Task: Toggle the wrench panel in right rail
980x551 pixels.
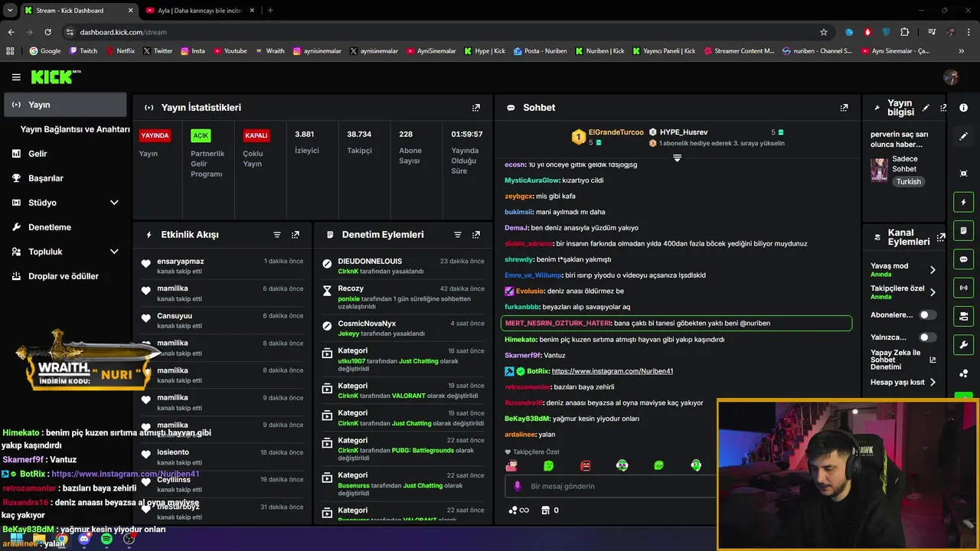Action: point(963,344)
